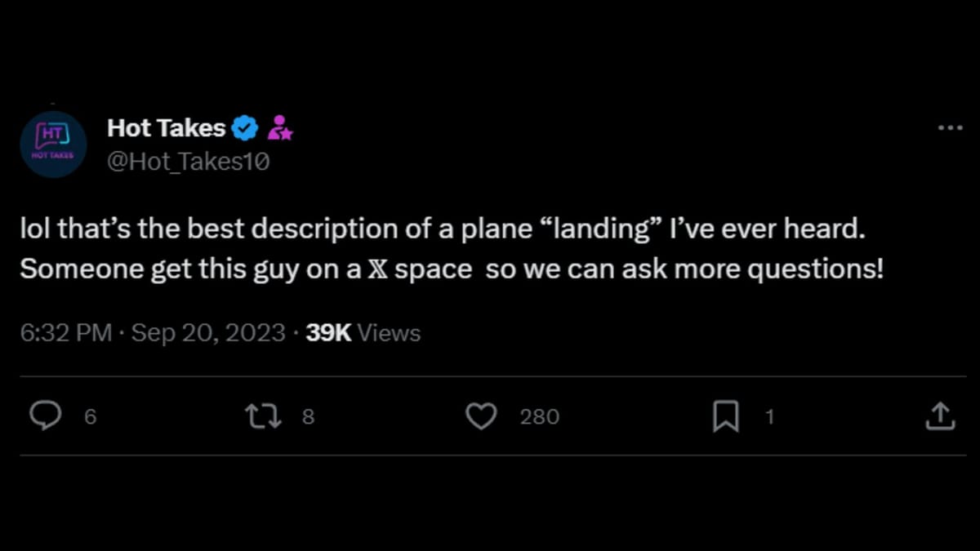This screenshot has height=551, width=980.
Task: Click the 6:32 PM timestamp
Action: tap(66, 333)
